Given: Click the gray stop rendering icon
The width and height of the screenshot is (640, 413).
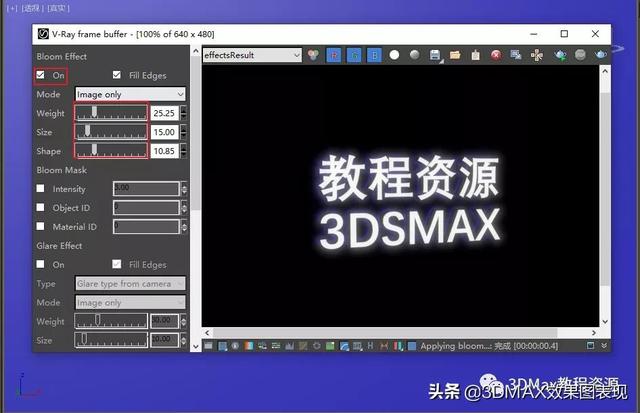Looking at the screenshot, I should [x=580, y=55].
